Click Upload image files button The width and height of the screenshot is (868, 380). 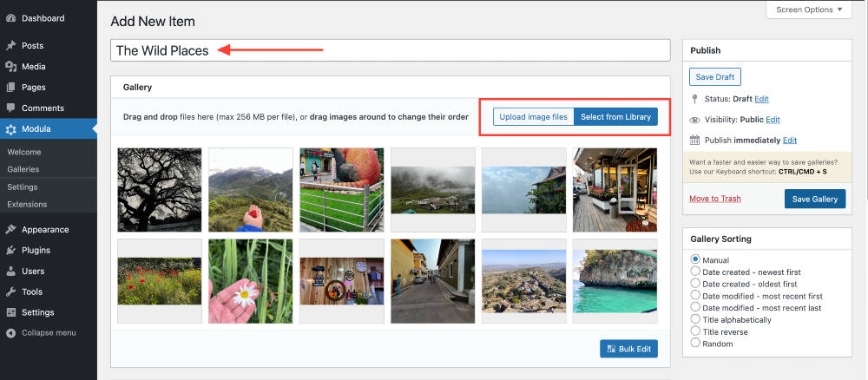coord(533,117)
